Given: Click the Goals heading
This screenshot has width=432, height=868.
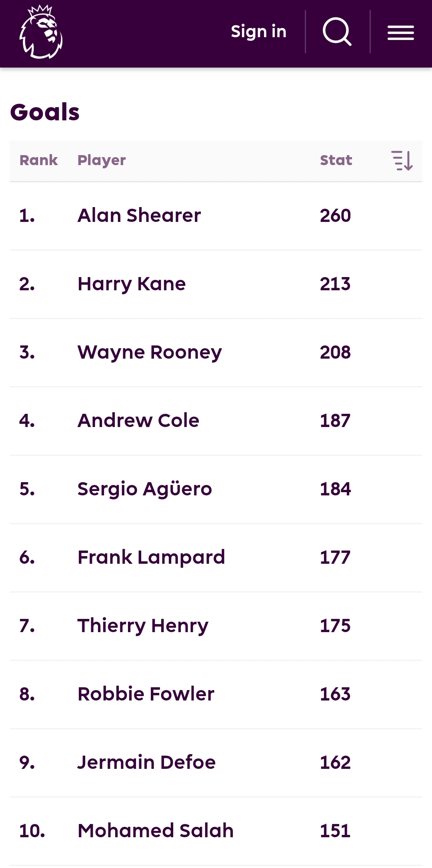Looking at the screenshot, I should 45,112.
